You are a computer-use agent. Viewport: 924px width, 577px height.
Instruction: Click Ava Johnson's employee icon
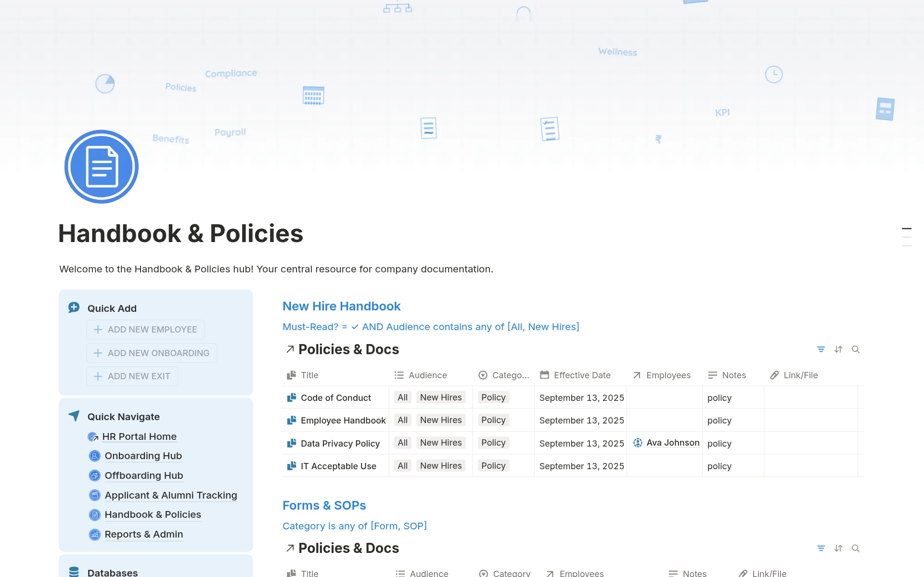[x=638, y=443]
